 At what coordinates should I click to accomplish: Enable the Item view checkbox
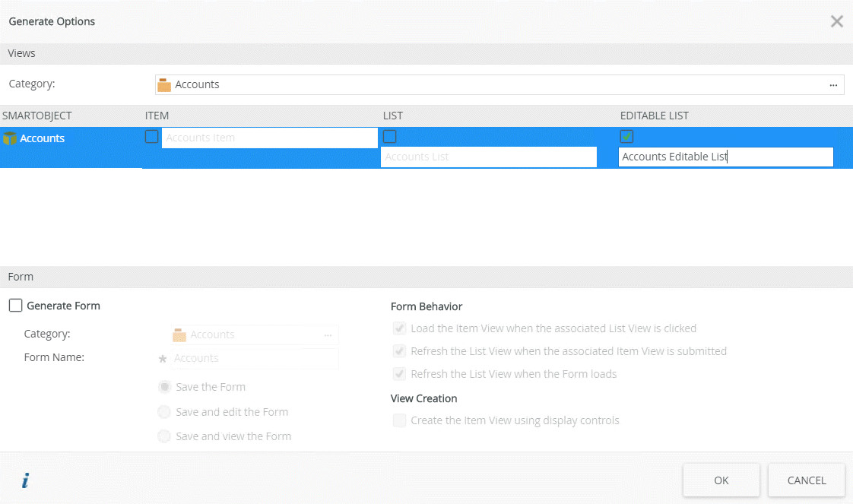pyautogui.click(x=152, y=137)
